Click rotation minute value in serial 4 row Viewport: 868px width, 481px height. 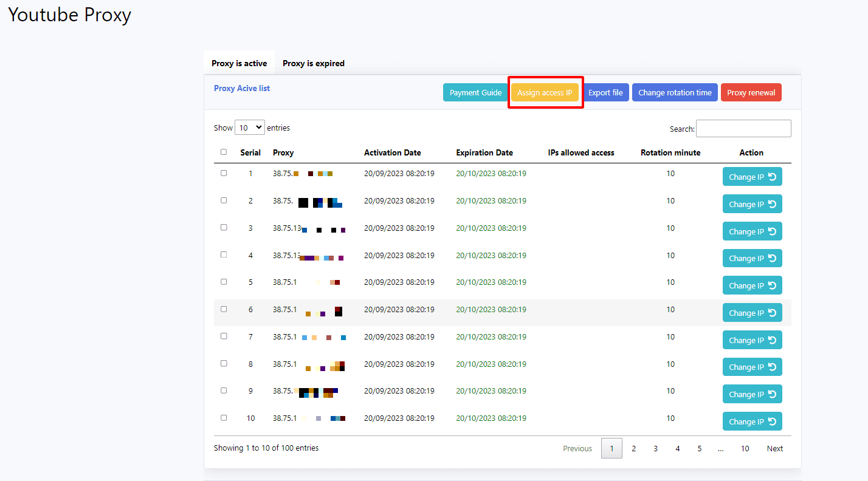tap(670, 256)
